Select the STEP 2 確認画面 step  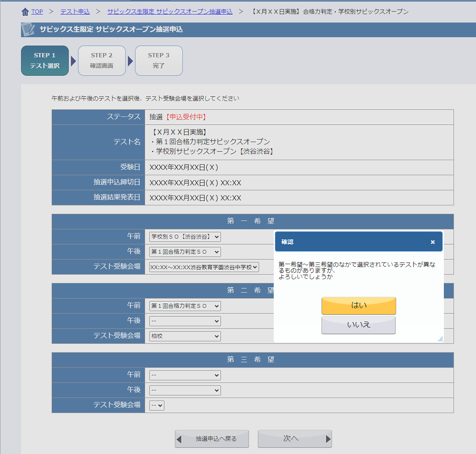(102, 61)
